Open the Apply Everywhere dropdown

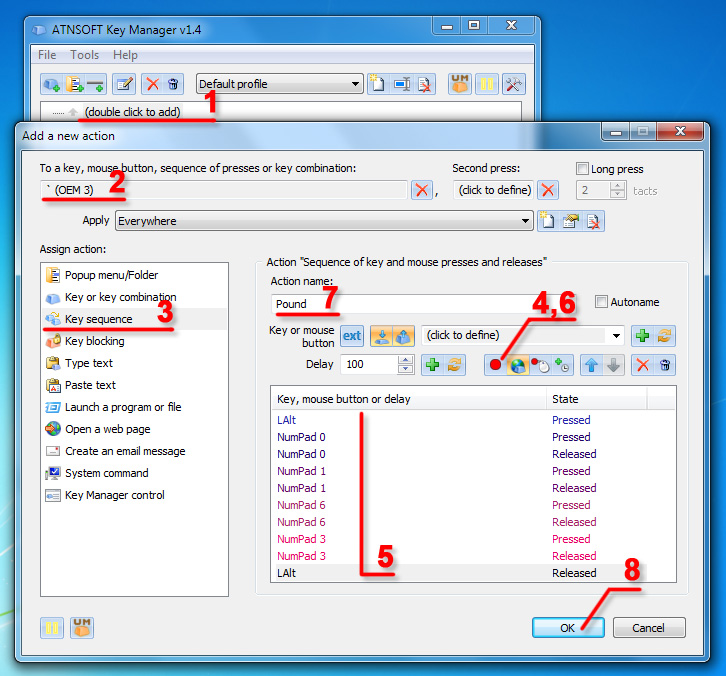click(x=525, y=221)
